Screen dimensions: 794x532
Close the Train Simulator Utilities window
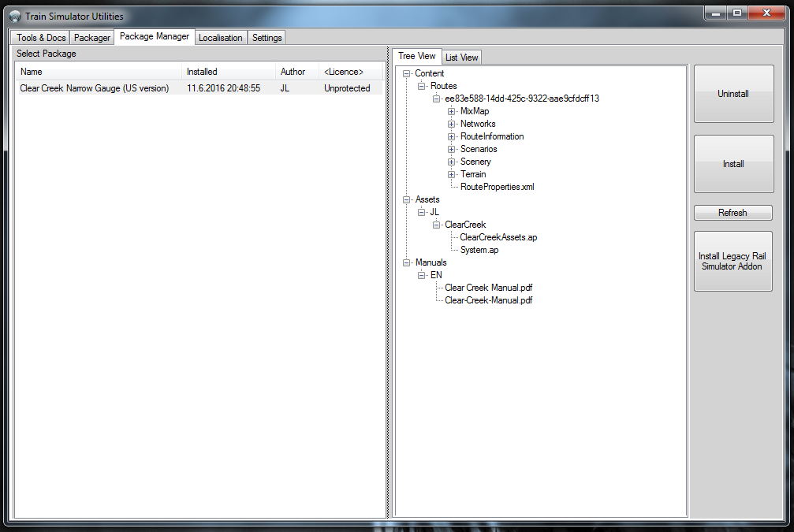click(766, 13)
